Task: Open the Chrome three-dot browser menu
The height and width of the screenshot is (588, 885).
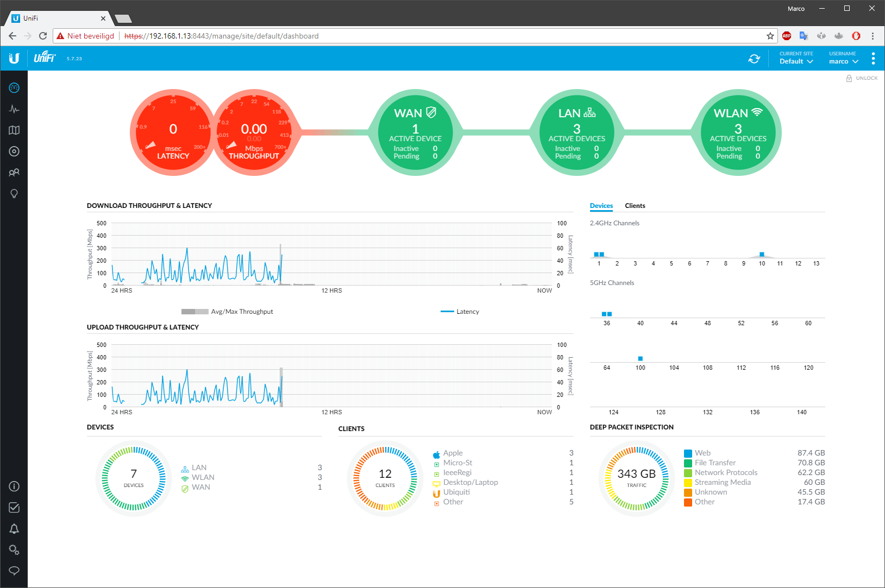Action: coord(873,36)
